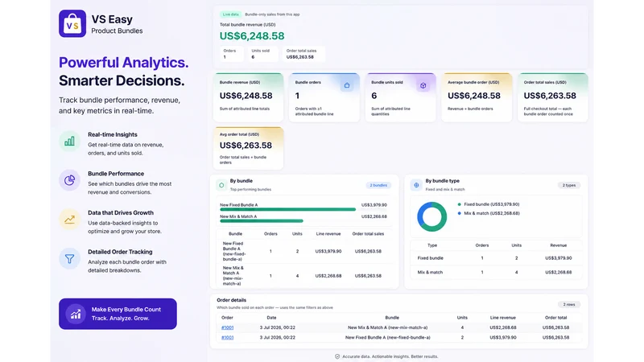Click the icon beside By bundle type heading
644x362 pixels.
pos(416,185)
